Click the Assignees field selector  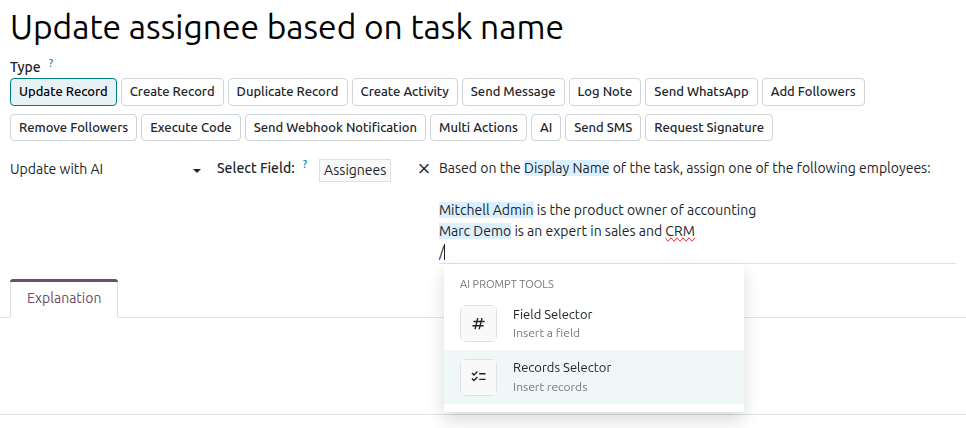pyautogui.click(x=355, y=170)
